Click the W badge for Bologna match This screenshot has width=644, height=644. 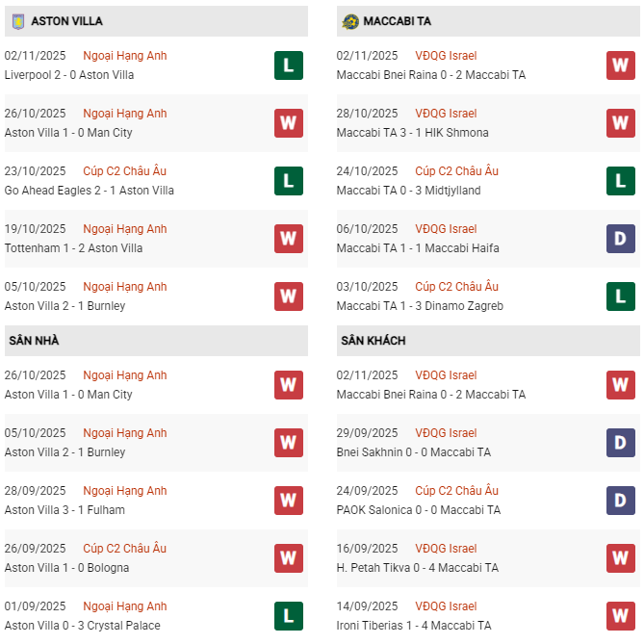(x=288, y=558)
